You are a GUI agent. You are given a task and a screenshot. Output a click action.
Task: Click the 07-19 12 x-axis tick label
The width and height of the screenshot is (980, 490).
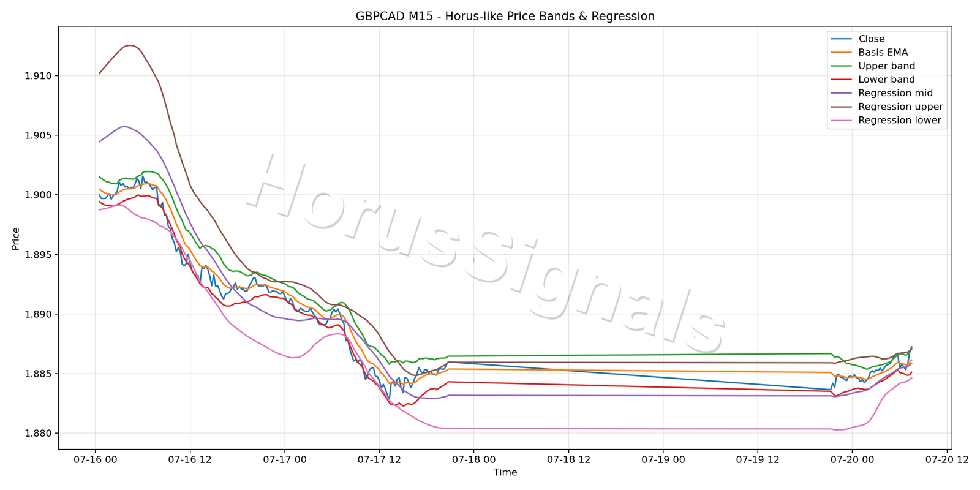tap(758, 459)
